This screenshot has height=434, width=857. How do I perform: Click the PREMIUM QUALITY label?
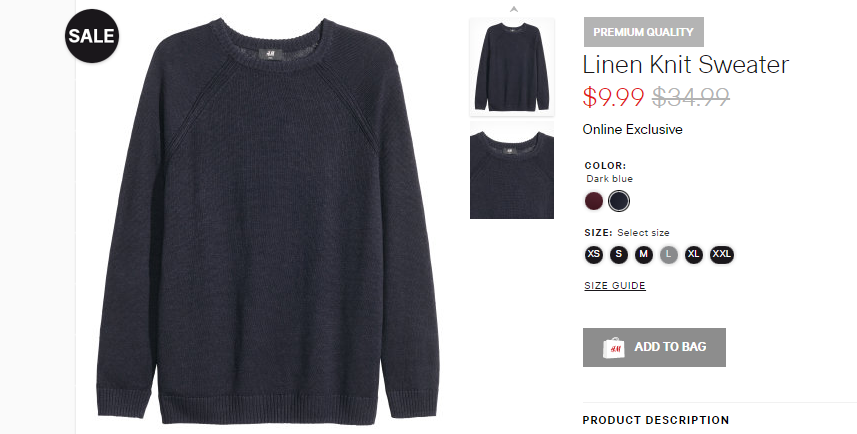[x=643, y=32]
